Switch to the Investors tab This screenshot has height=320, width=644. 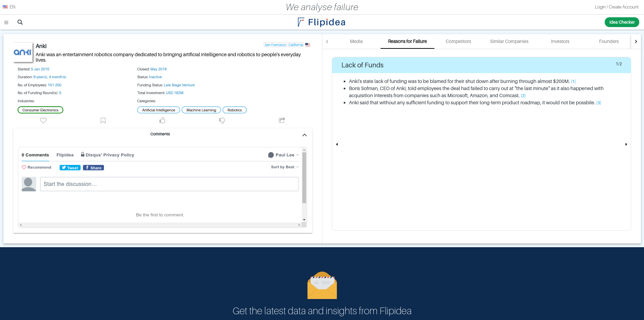tap(560, 41)
